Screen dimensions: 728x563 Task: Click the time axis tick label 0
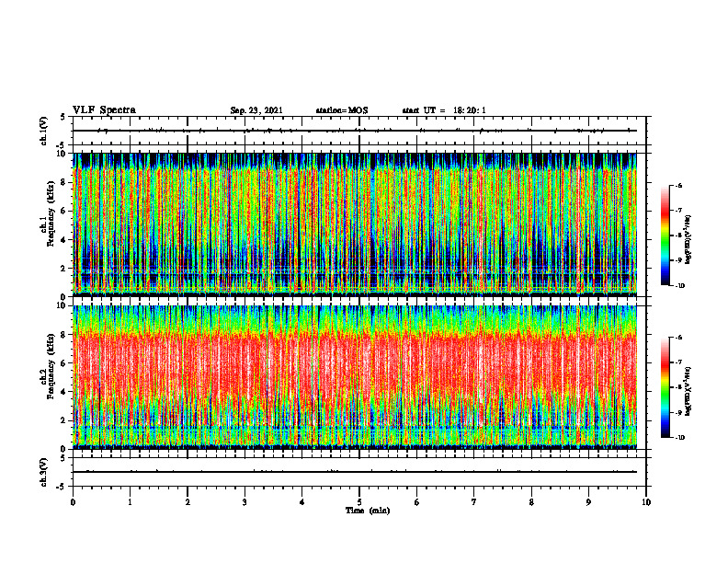tap(73, 502)
